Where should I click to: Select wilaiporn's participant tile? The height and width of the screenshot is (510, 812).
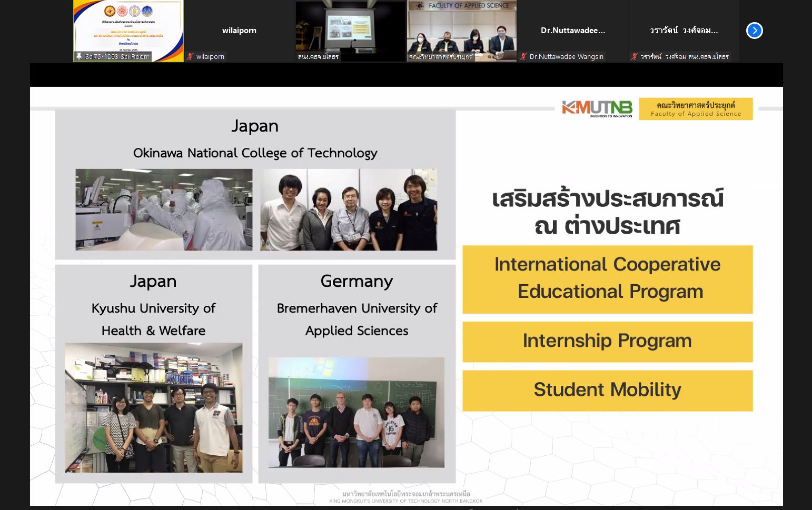[240, 31]
